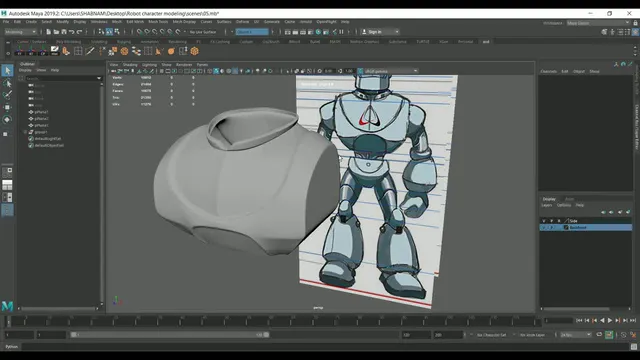The image size is (640, 360).
Task: Open the No Character Set dropdown
Action: coord(491,335)
